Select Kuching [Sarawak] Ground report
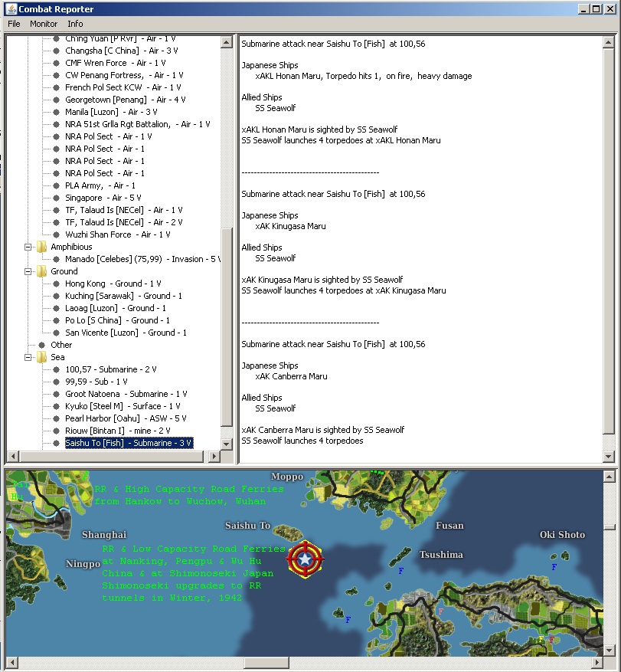The width and height of the screenshot is (621, 672). (123, 296)
